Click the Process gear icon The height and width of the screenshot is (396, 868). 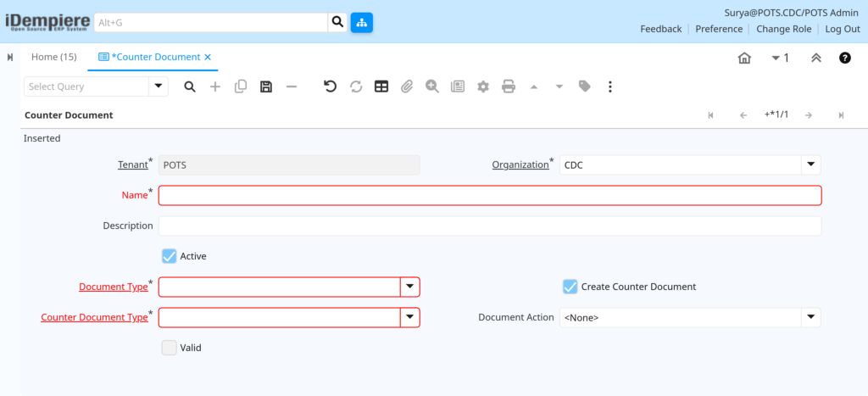tap(483, 87)
